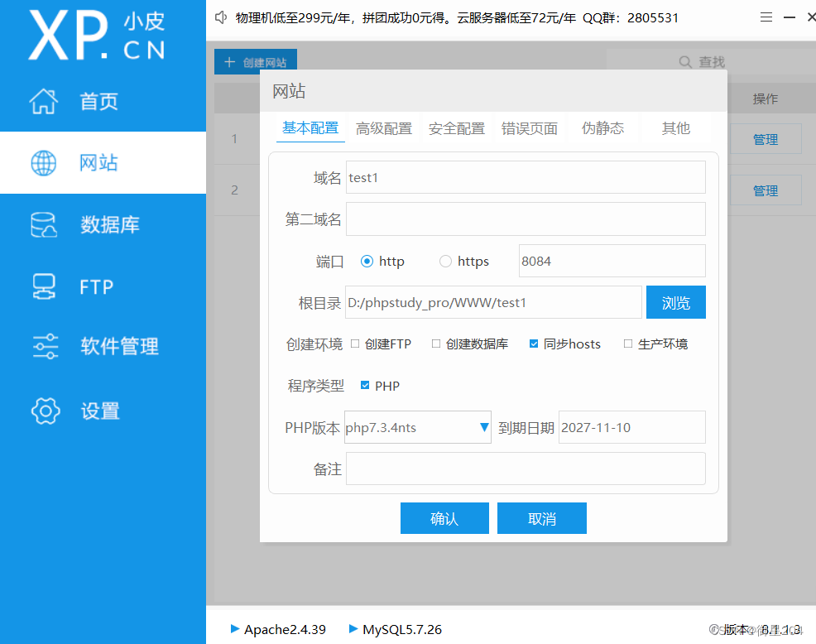Click the 浏览 browse button
Screen dimensions: 816x644
(x=676, y=301)
